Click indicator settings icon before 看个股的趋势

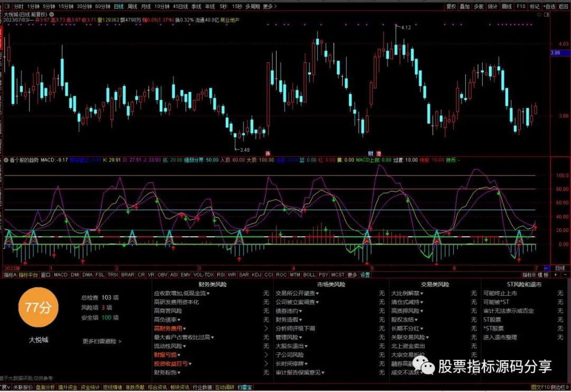tap(6, 160)
